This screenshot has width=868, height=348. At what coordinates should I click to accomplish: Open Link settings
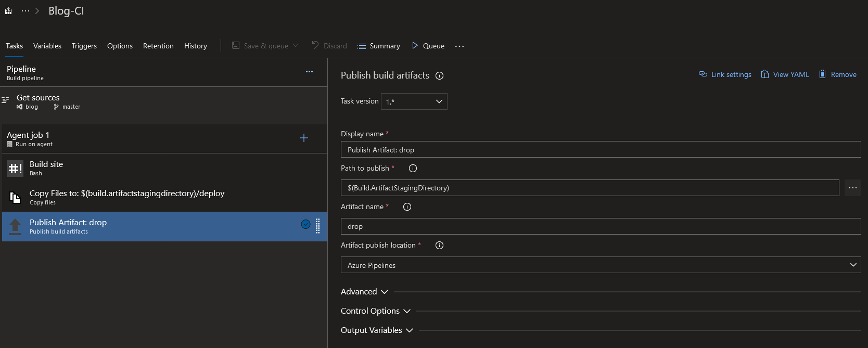click(731, 74)
